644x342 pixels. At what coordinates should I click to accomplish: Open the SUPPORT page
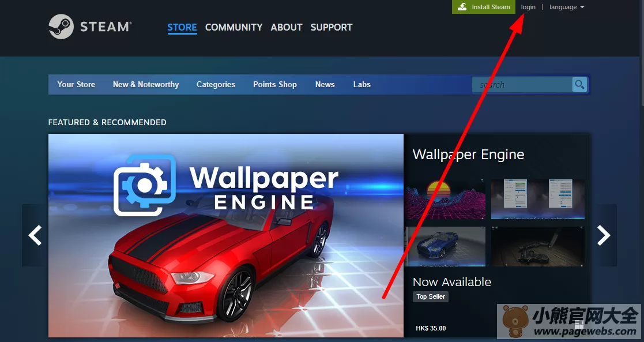332,27
